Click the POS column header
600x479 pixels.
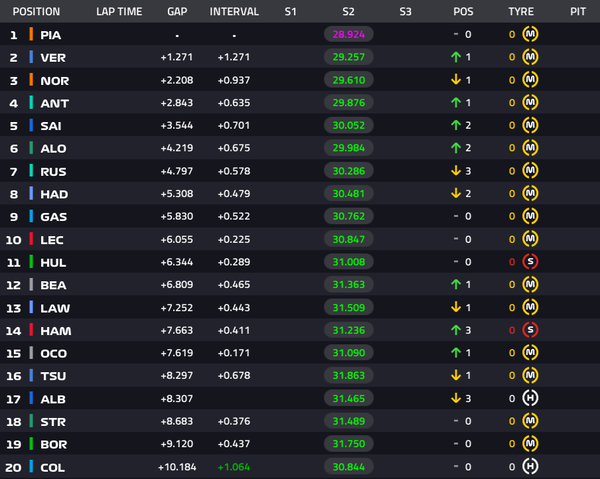pos(463,11)
